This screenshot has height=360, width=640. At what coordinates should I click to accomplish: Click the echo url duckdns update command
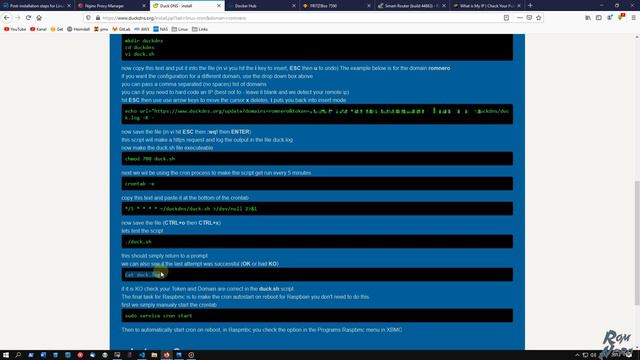click(x=317, y=114)
